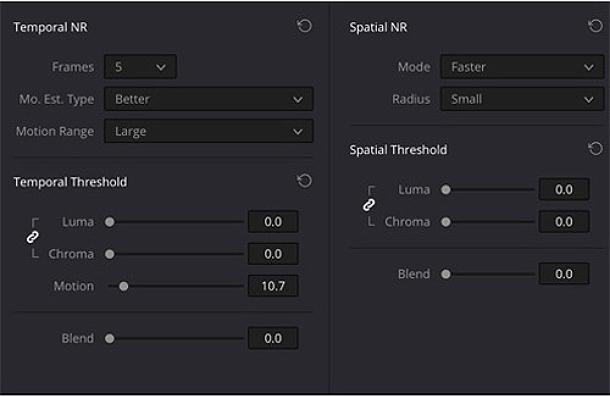Click the Temporal Blend value field

(273, 338)
